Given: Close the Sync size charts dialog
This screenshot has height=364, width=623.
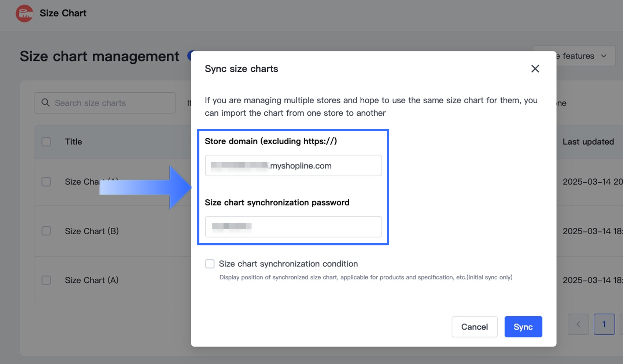Looking at the screenshot, I should pyautogui.click(x=535, y=69).
